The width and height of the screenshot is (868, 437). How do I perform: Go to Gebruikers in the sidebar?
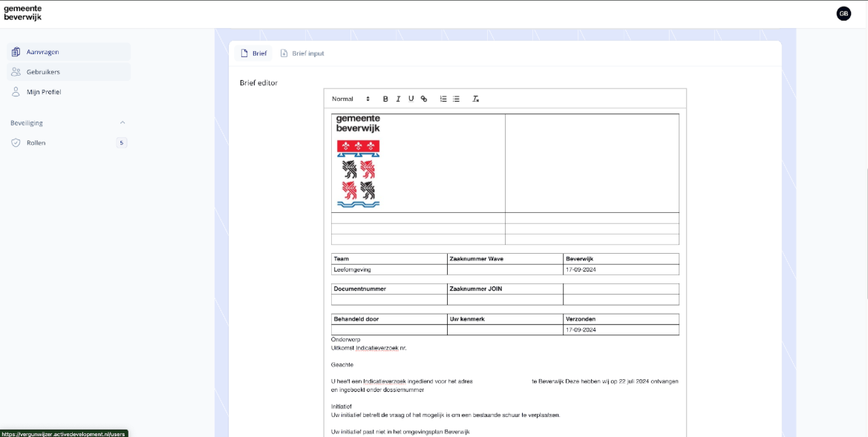43,72
